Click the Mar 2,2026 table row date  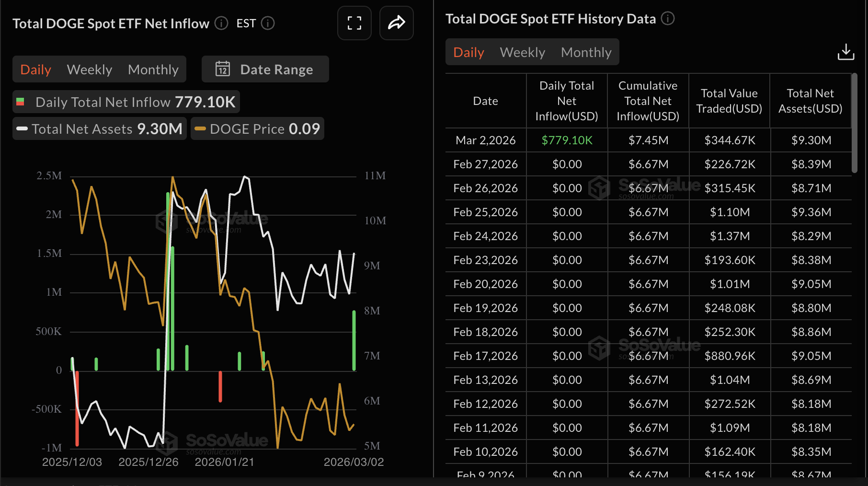pos(485,140)
